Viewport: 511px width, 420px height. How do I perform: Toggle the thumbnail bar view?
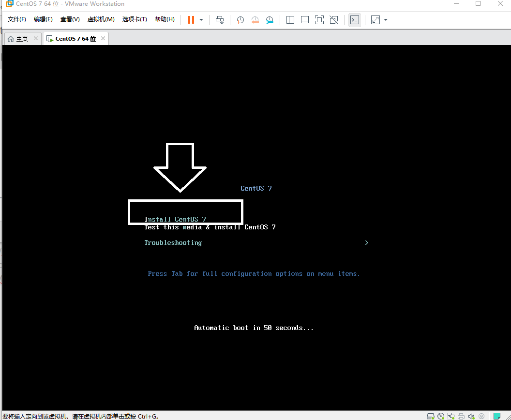point(305,20)
